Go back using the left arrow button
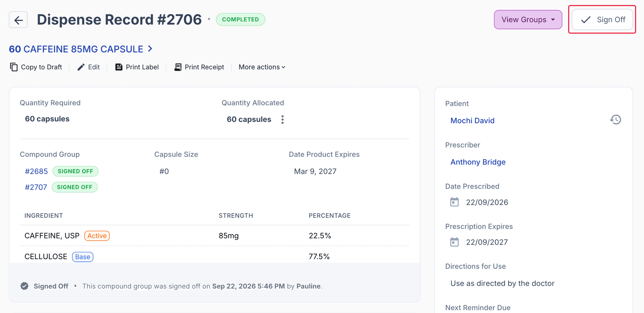Viewport: 644px width, 313px height. click(18, 20)
